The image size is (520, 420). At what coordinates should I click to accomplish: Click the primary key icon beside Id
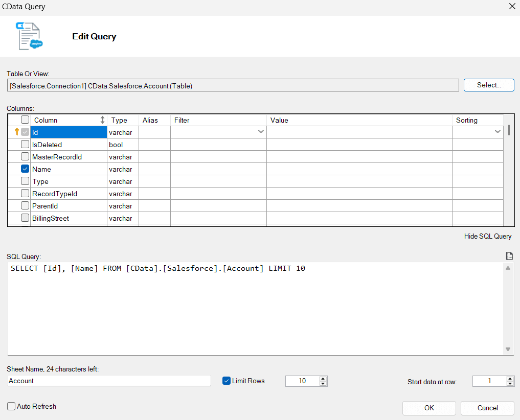click(x=16, y=132)
